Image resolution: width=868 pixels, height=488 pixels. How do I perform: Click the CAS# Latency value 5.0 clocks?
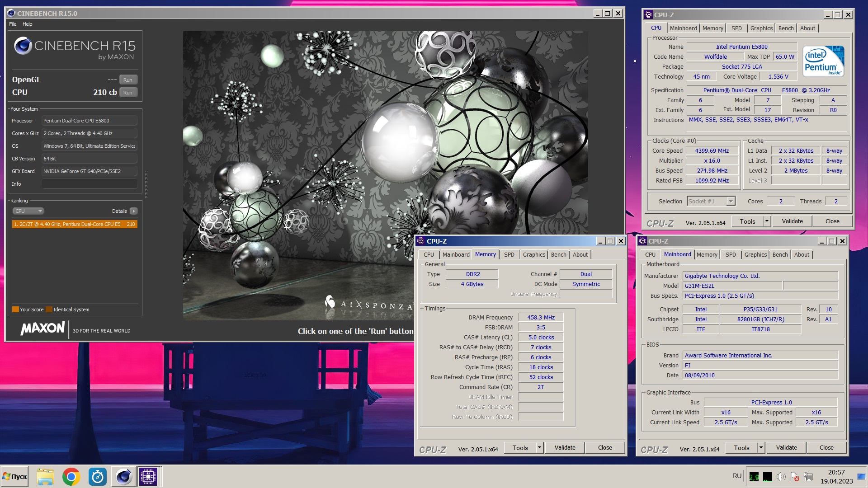coord(541,338)
